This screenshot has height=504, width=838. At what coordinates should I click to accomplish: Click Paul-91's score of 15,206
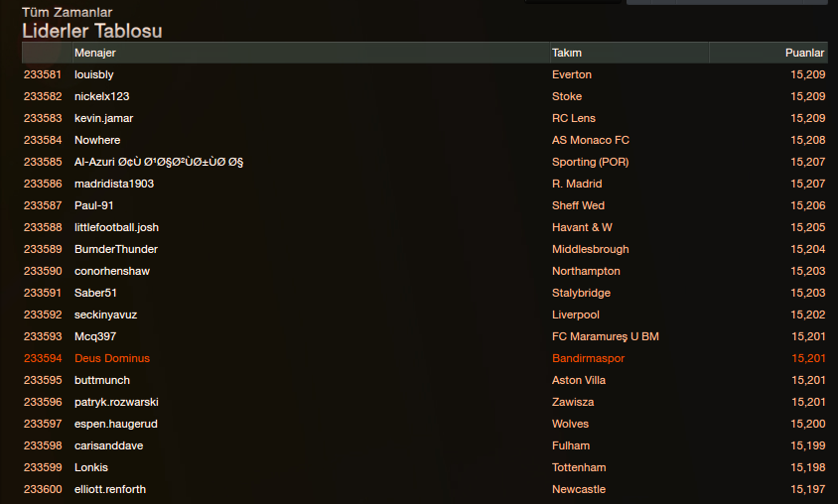click(x=808, y=205)
